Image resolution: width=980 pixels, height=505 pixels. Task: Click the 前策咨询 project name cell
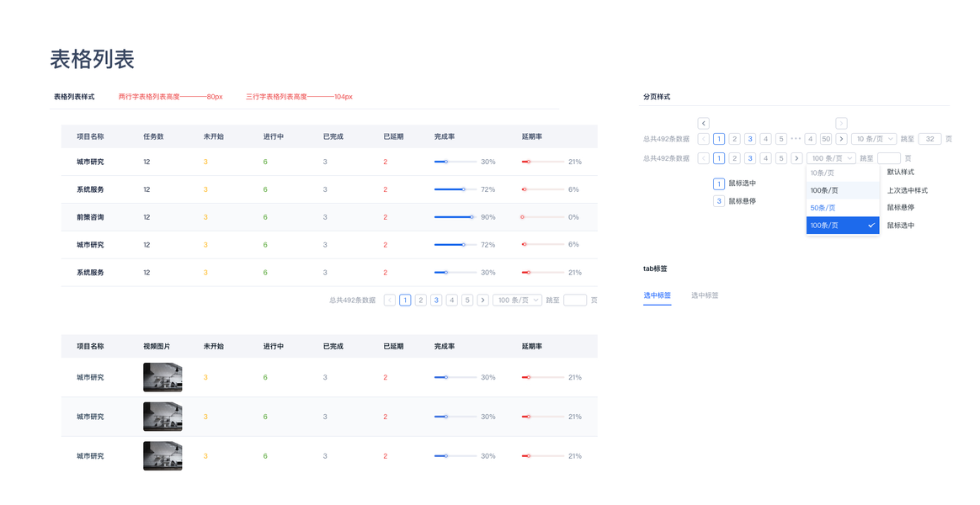click(x=90, y=217)
